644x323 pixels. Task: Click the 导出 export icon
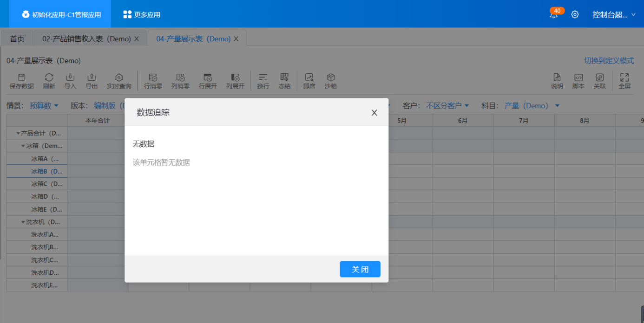pyautogui.click(x=92, y=78)
